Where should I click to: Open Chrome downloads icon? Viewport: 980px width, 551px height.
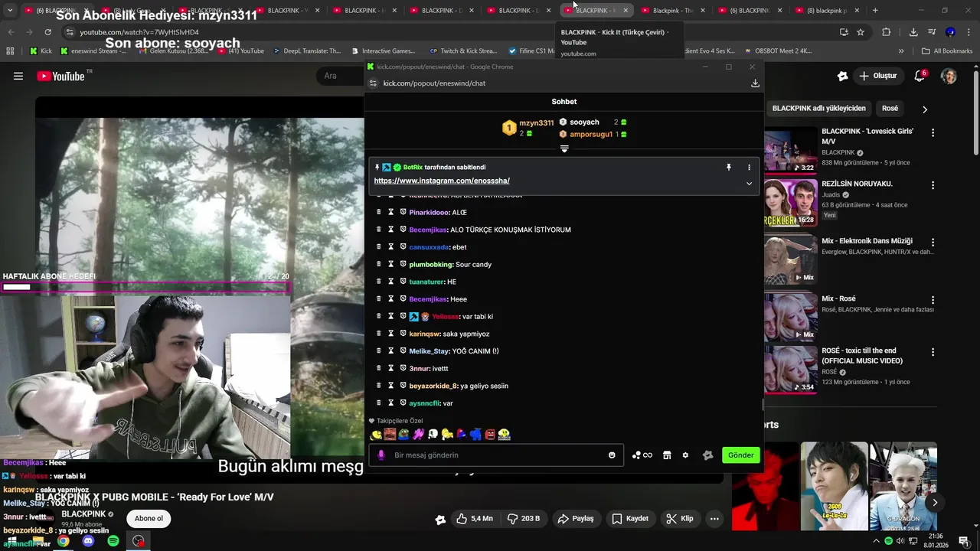[x=913, y=32]
